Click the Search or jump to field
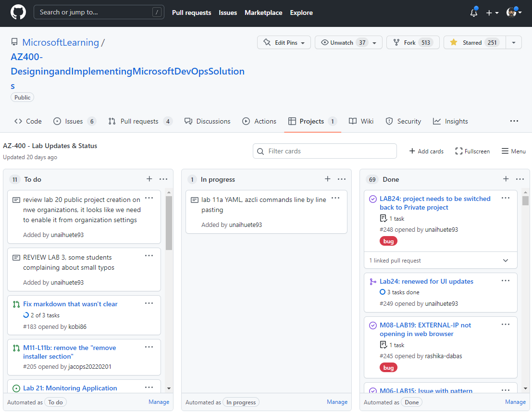The image size is (532, 413). coord(99,12)
